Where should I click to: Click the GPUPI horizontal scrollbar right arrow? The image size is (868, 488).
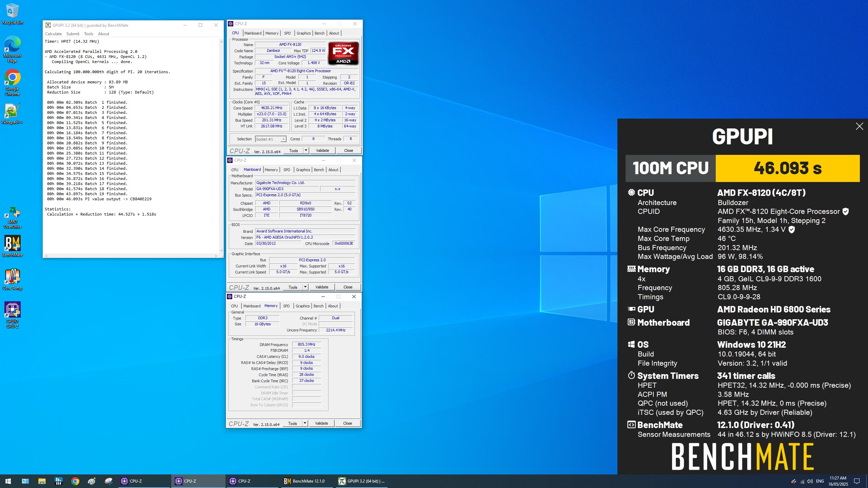coord(216,256)
